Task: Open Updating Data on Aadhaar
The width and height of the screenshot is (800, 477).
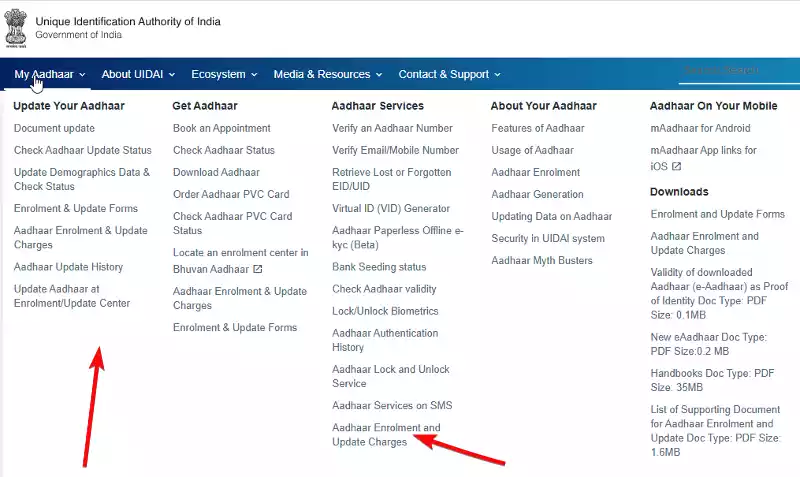Action: tap(552, 216)
